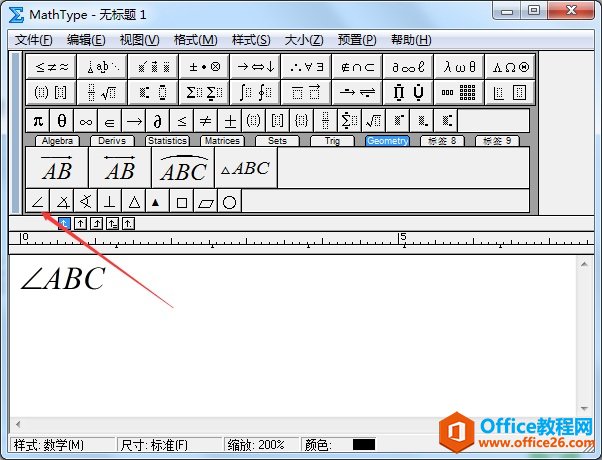Open the 大小(Z) menu
Image resolution: width=602 pixels, height=460 pixels.
304,40
